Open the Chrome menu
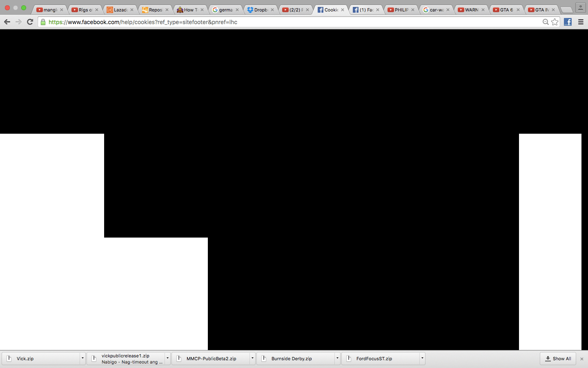 (581, 22)
